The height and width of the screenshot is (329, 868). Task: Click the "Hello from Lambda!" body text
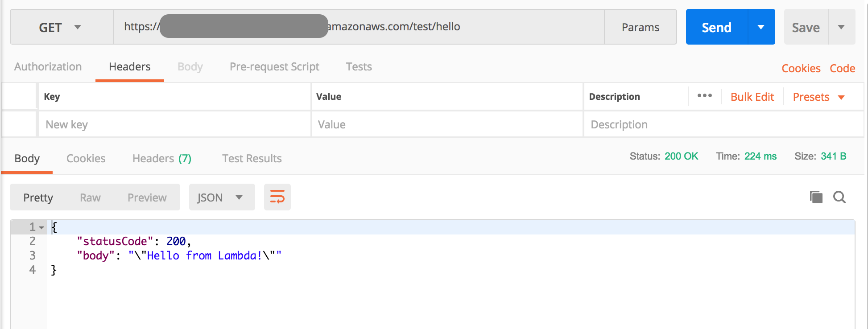(x=205, y=255)
